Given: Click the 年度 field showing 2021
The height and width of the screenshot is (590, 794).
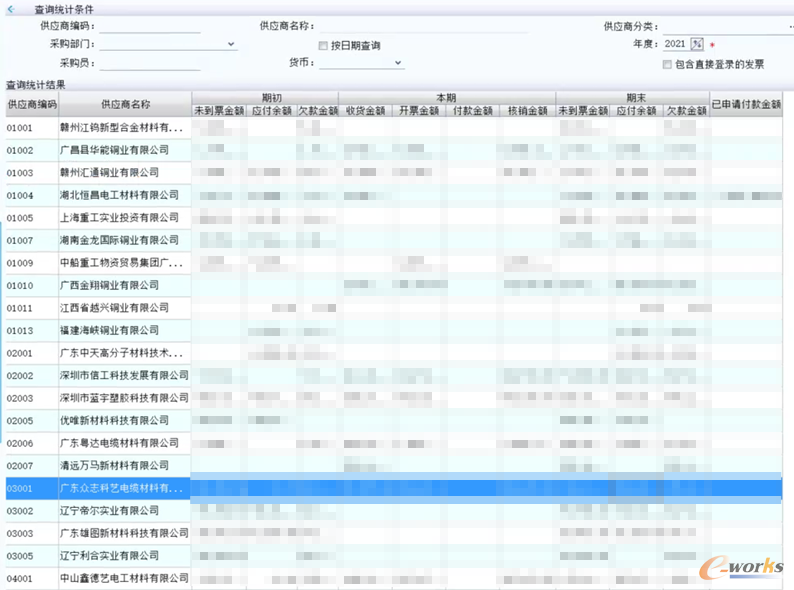Looking at the screenshot, I should pos(677,44).
